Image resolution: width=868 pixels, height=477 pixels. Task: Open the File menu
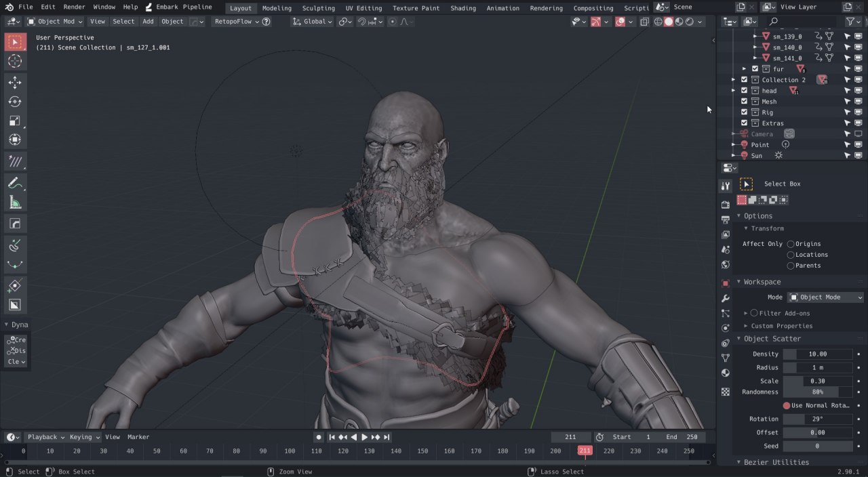point(25,7)
